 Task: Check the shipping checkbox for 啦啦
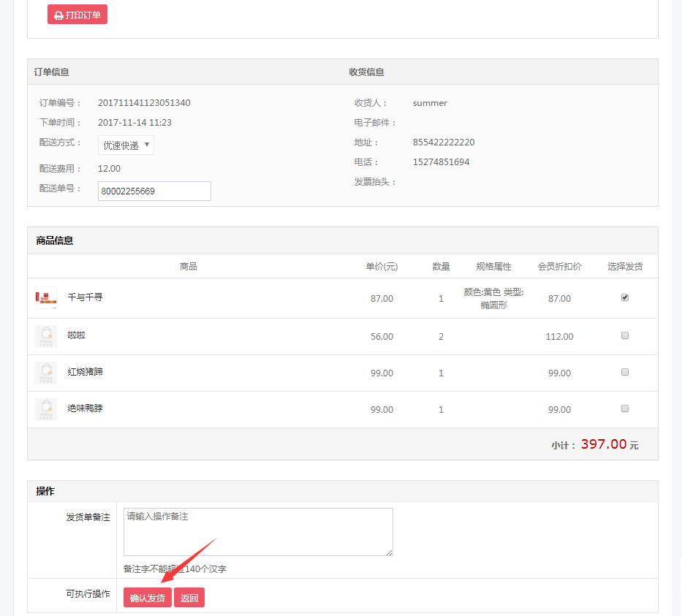[x=625, y=336]
